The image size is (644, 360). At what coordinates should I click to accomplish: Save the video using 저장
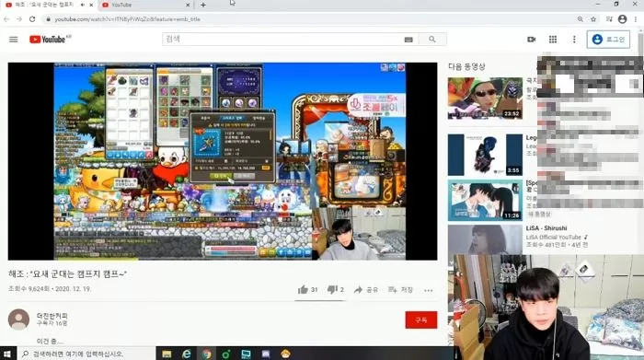pos(400,290)
